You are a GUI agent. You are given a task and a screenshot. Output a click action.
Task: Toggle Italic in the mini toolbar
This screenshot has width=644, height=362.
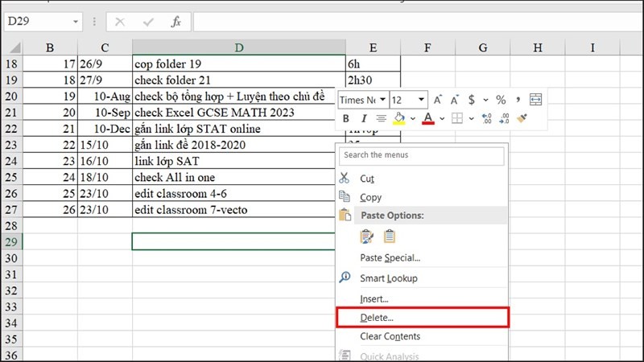pyautogui.click(x=364, y=118)
